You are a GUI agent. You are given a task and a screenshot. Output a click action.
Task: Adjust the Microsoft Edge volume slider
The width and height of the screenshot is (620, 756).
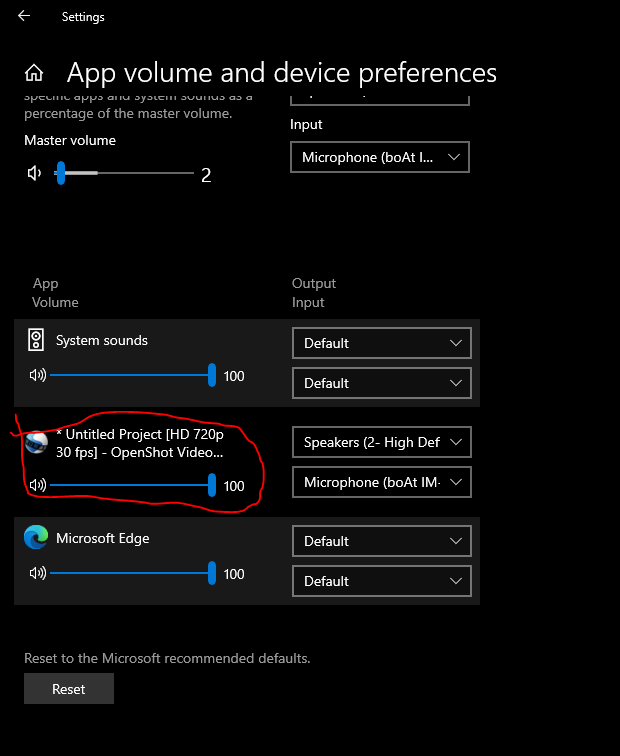(133, 573)
